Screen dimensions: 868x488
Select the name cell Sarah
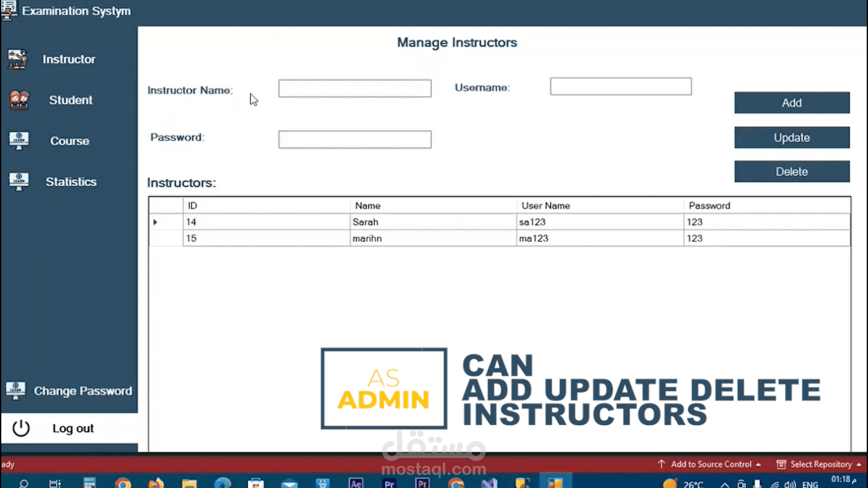[433, 222]
